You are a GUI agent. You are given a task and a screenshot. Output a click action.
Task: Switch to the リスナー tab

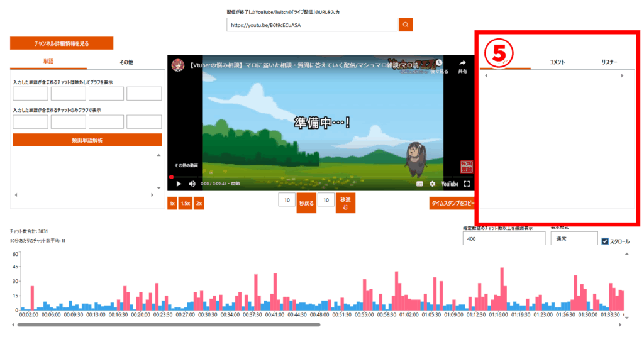(x=609, y=62)
